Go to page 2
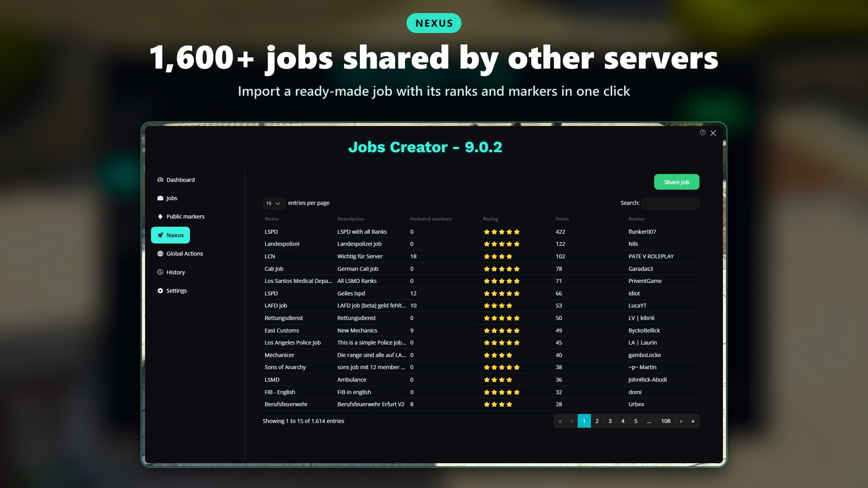Viewport: 868px width, 488px height. [597, 421]
